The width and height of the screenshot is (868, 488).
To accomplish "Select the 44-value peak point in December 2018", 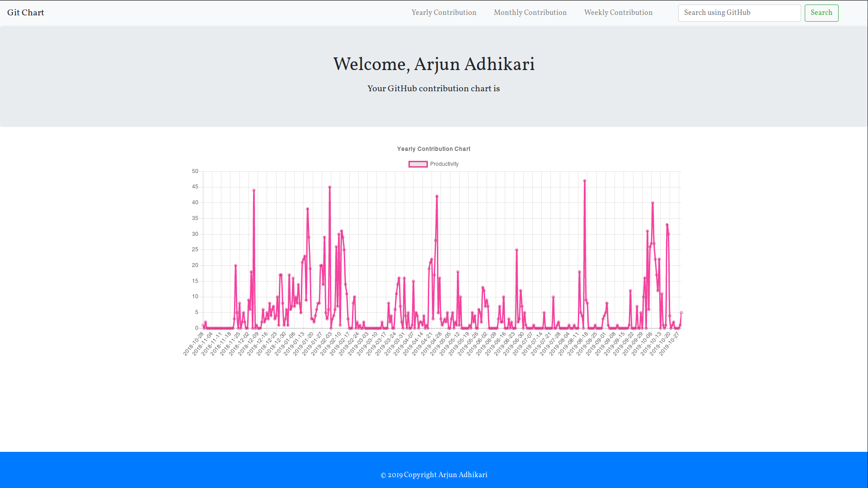I will [254, 190].
